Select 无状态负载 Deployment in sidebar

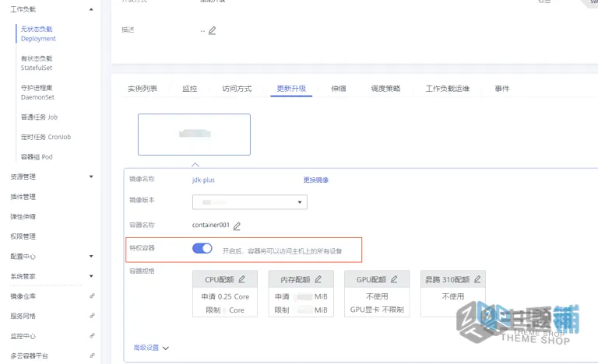(38, 33)
